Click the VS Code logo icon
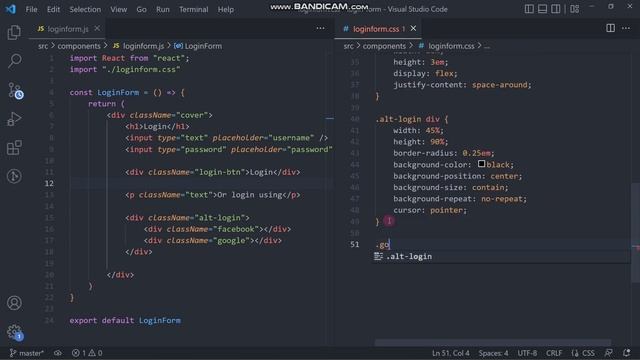This screenshot has height=360, width=640. coord(11,9)
